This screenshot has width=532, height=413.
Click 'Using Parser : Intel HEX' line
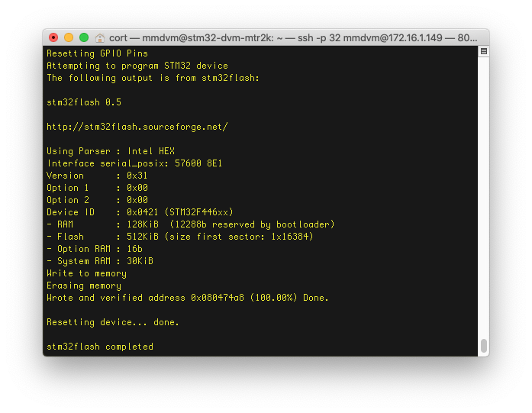[x=111, y=151]
